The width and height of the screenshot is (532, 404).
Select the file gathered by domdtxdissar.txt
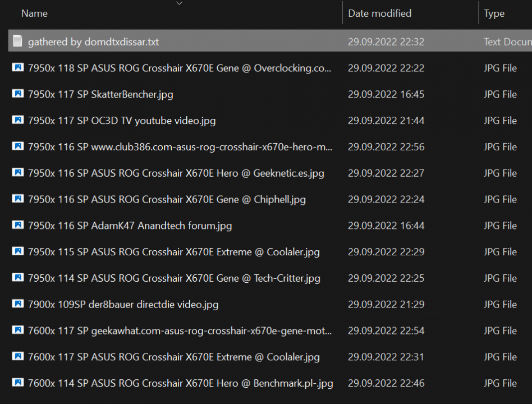93,42
